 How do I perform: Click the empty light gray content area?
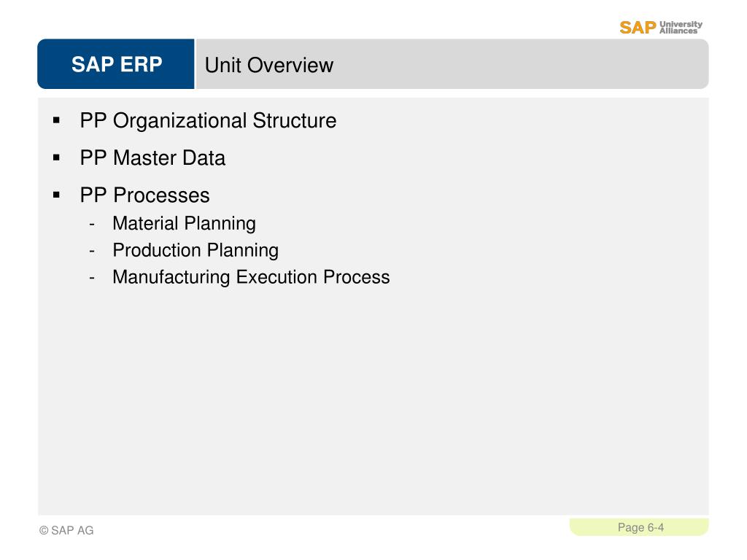tap(373, 400)
